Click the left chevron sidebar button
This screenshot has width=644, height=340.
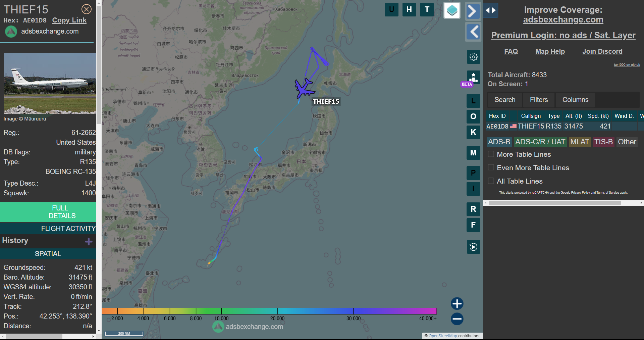pos(473,32)
